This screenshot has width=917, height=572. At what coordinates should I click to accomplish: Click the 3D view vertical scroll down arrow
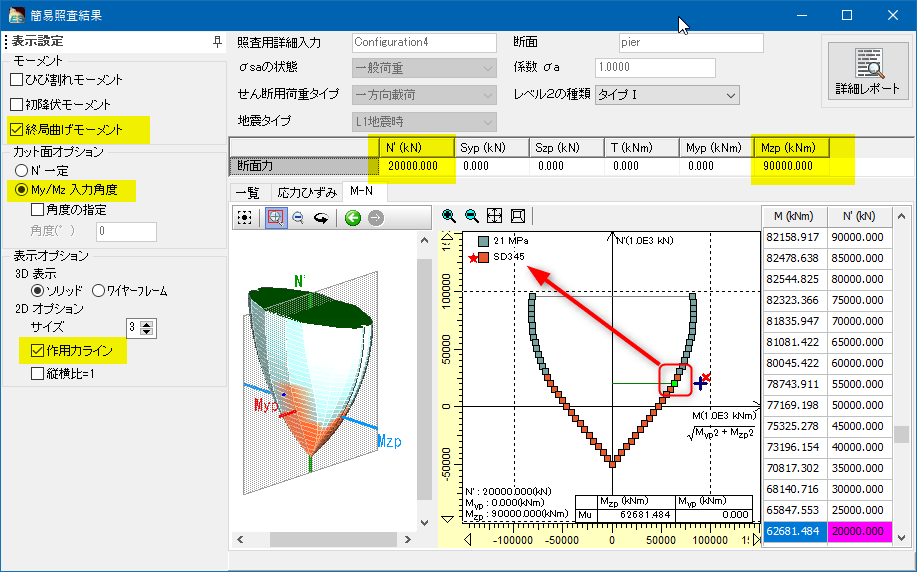(425, 523)
